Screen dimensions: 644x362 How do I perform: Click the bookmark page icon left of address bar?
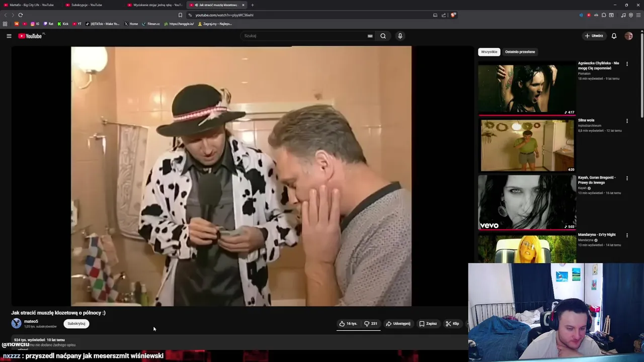tap(180, 15)
